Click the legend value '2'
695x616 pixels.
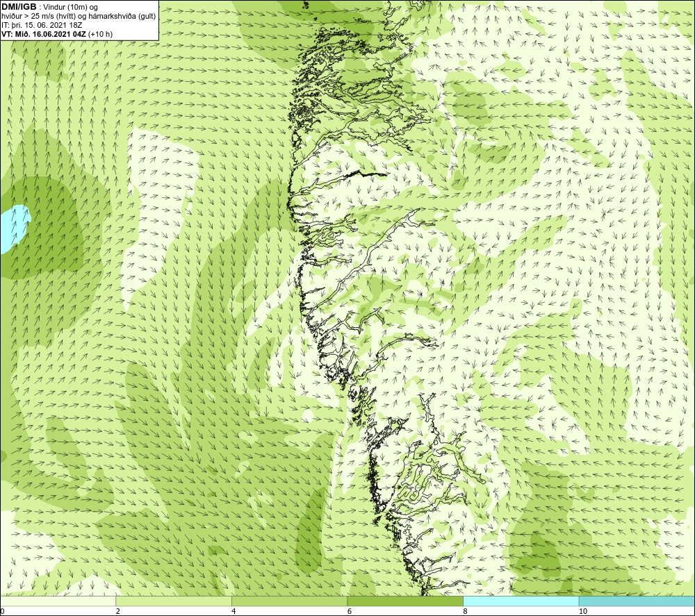[x=117, y=612]
